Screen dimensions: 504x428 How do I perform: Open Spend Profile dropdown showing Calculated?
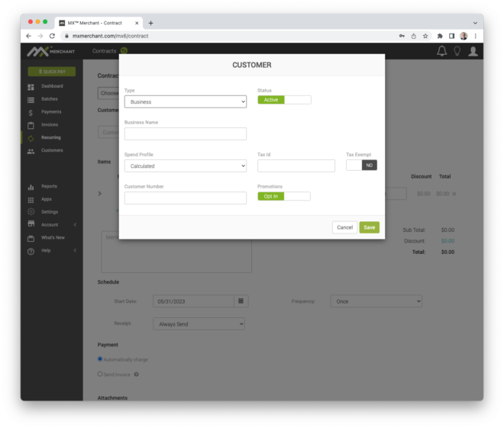(x=186, y=166)
